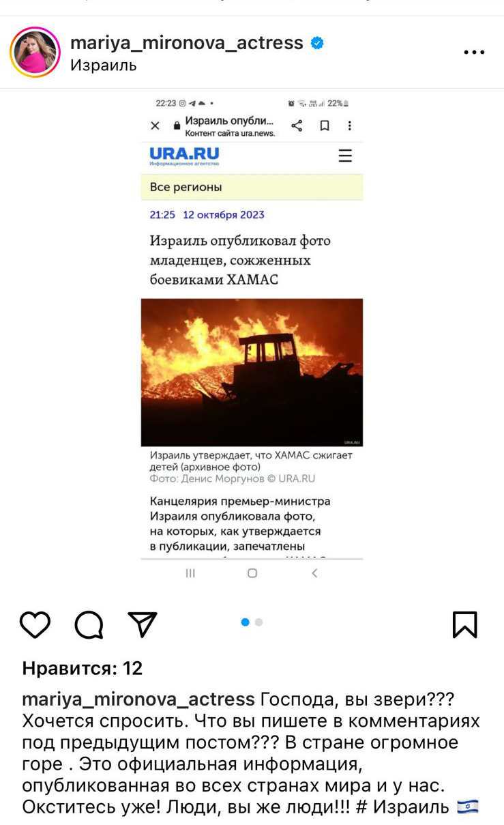
Task: Tap the browser close X in screenshot
Action: [155, 126]
